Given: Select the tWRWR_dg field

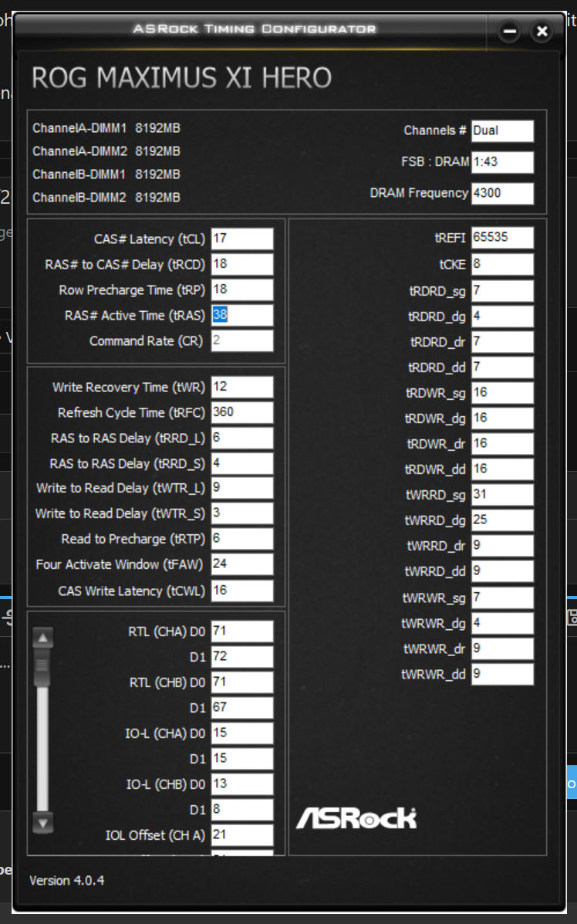Looking at the screenshot, I should pyautogui.click(x=502, y=623).
